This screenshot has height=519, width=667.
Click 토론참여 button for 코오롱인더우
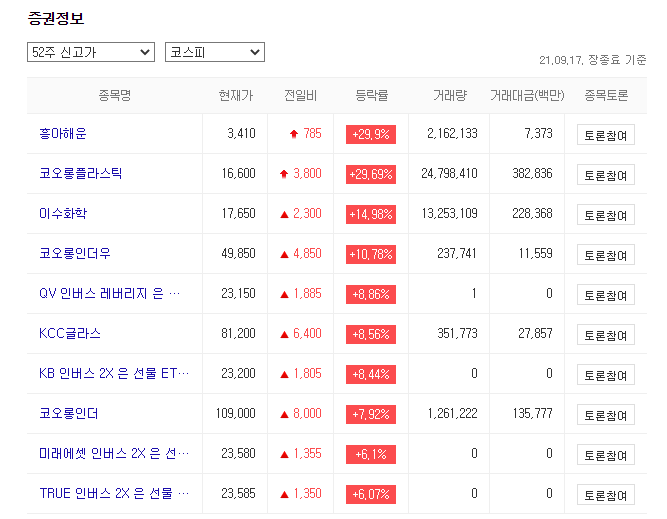tap(606, 255)
